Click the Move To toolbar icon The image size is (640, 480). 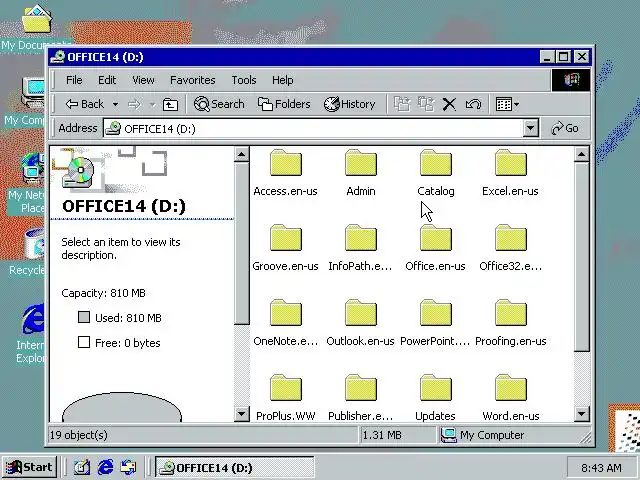tap(402, 104)
